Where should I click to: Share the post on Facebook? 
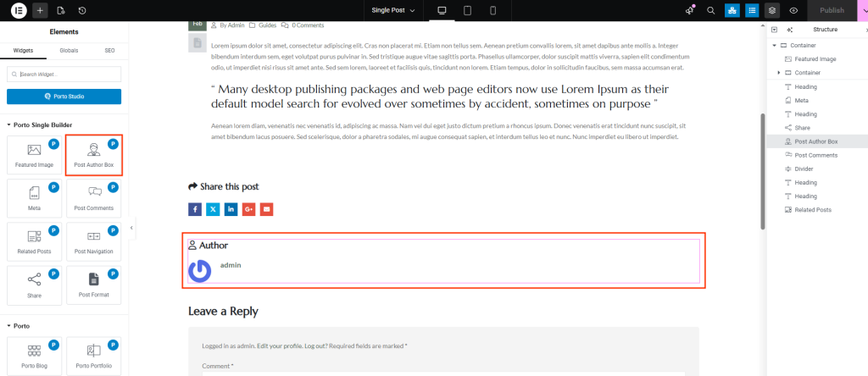(195, 208)
